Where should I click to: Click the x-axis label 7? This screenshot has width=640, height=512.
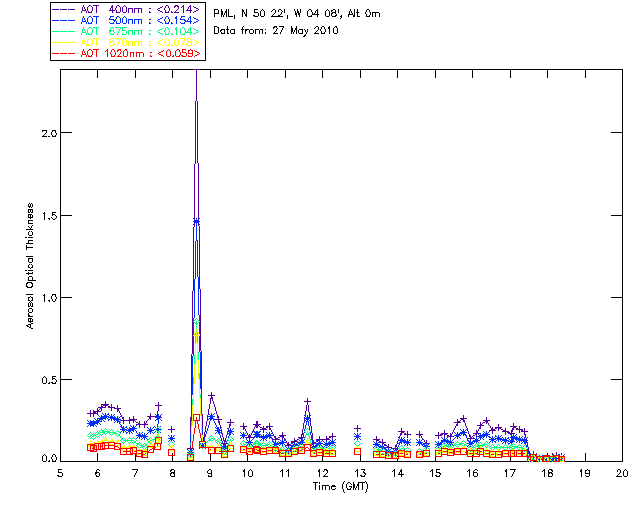point(135,473)
